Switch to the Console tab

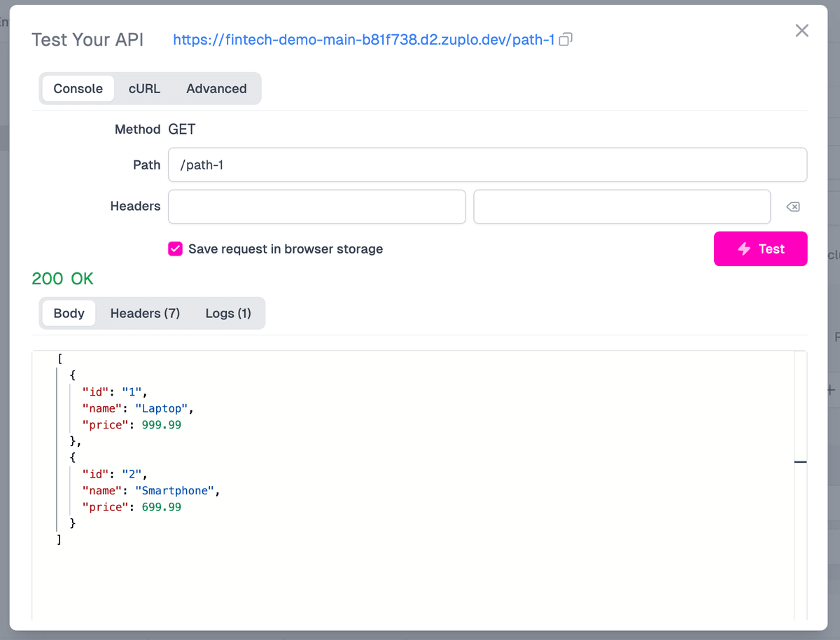click(x=78, y=89)
